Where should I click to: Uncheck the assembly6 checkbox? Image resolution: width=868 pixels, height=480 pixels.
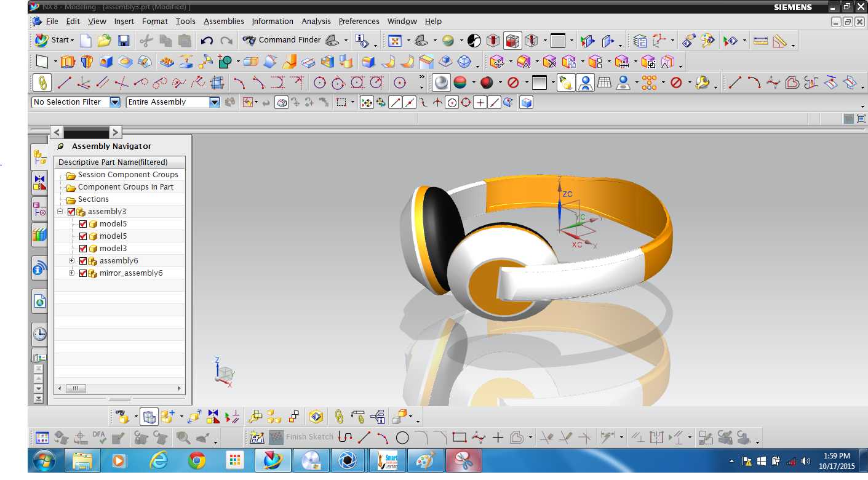click(x=83, y=261)
